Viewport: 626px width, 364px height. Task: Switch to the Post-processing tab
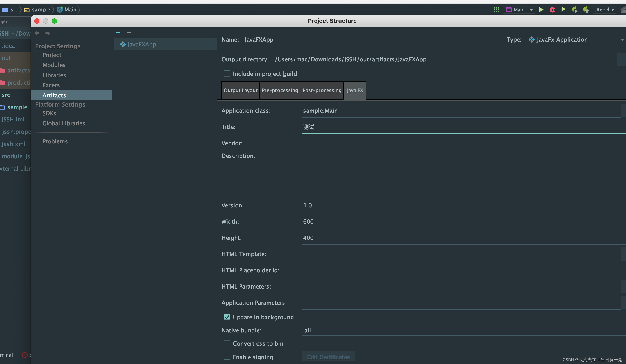point(322,90)
